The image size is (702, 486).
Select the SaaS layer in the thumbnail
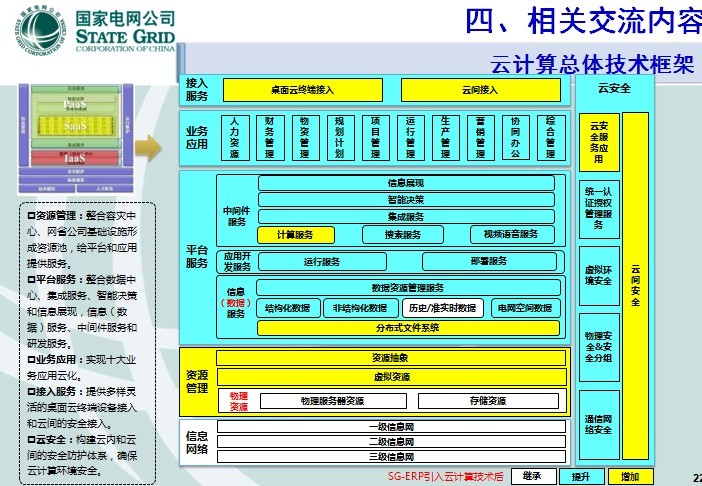coord(72,127)
